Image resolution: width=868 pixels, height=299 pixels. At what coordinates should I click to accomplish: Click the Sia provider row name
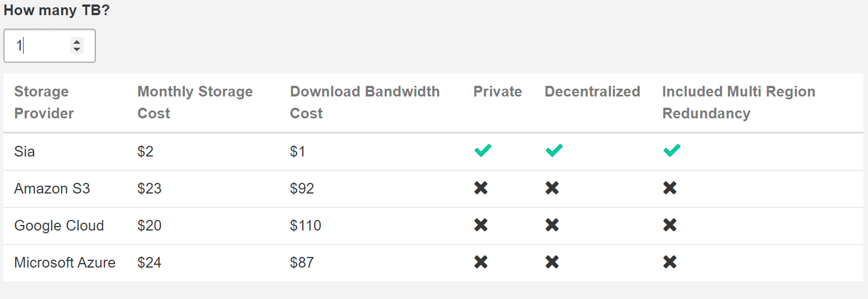(25, 151)
